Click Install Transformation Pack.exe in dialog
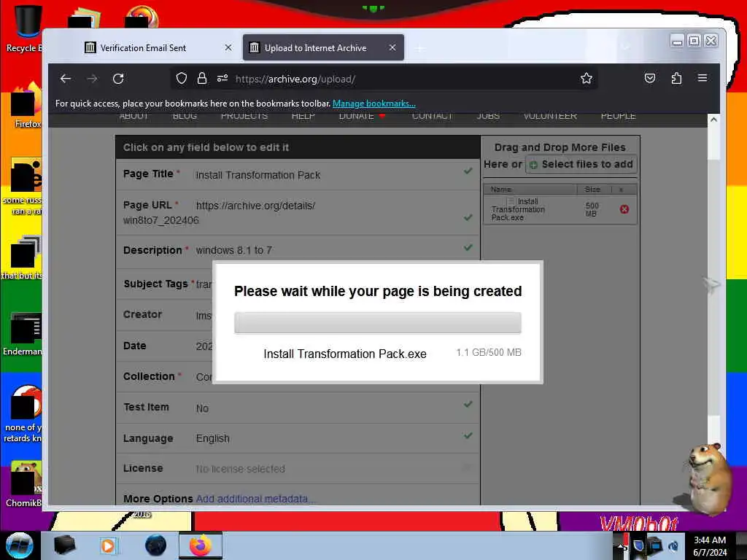 point(345,354)
